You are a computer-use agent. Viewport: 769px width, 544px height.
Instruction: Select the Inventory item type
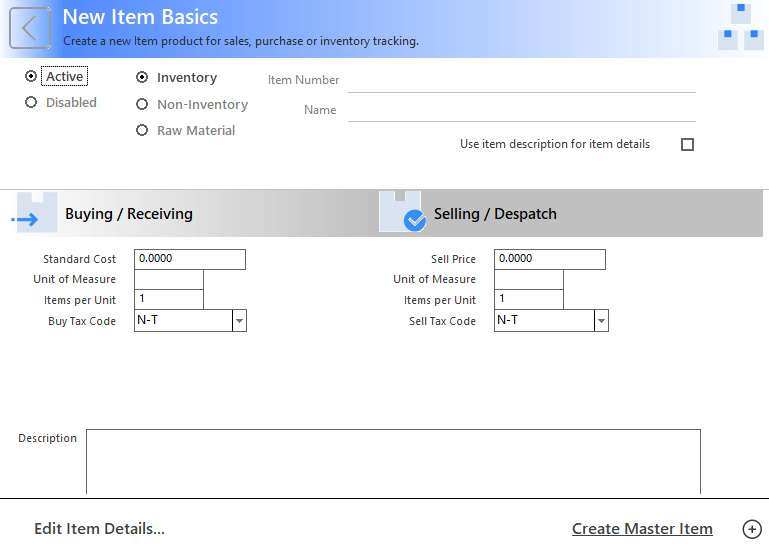[142, 77]
